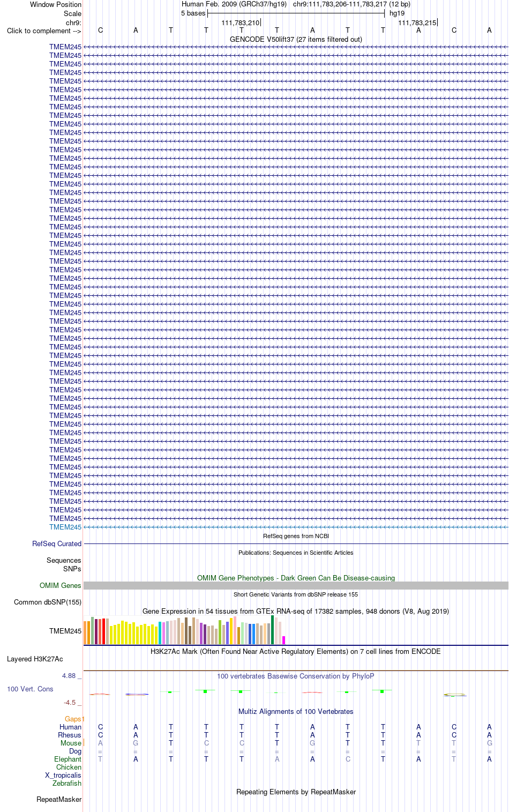Viewport: 509px width, 812px height.
Task: Click the magenta bar in GTEx chart
Action: (283, 640)
